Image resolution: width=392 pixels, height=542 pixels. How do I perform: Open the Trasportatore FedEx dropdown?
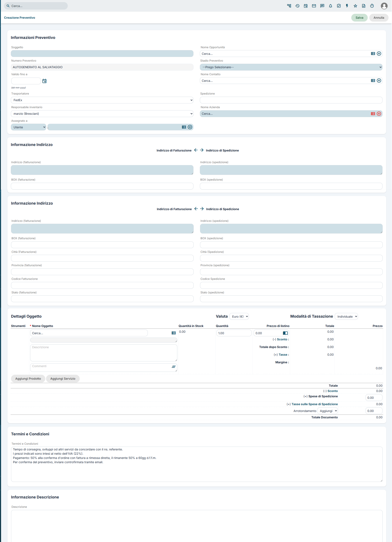click(102, 100)
